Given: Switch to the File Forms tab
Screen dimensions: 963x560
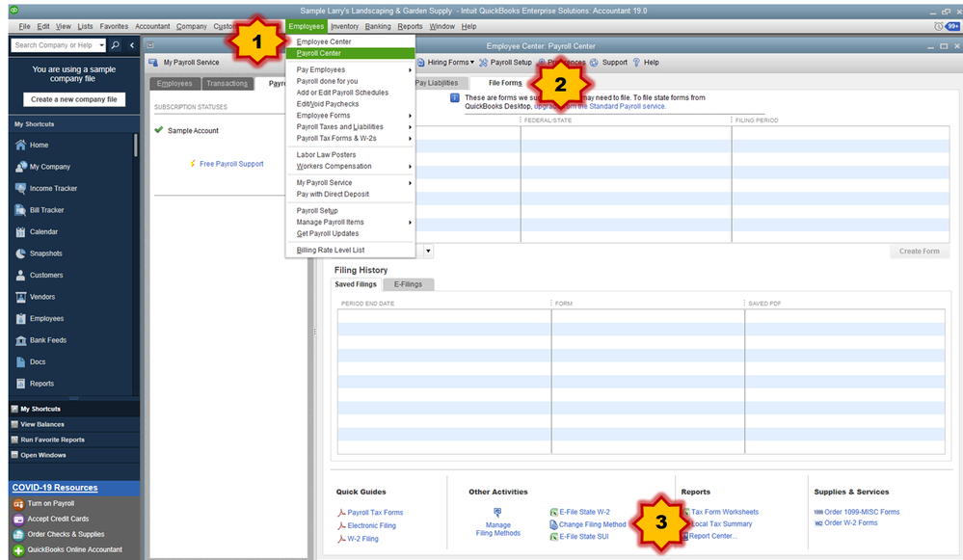Looking at the screenshot, I should coord(505,83).
